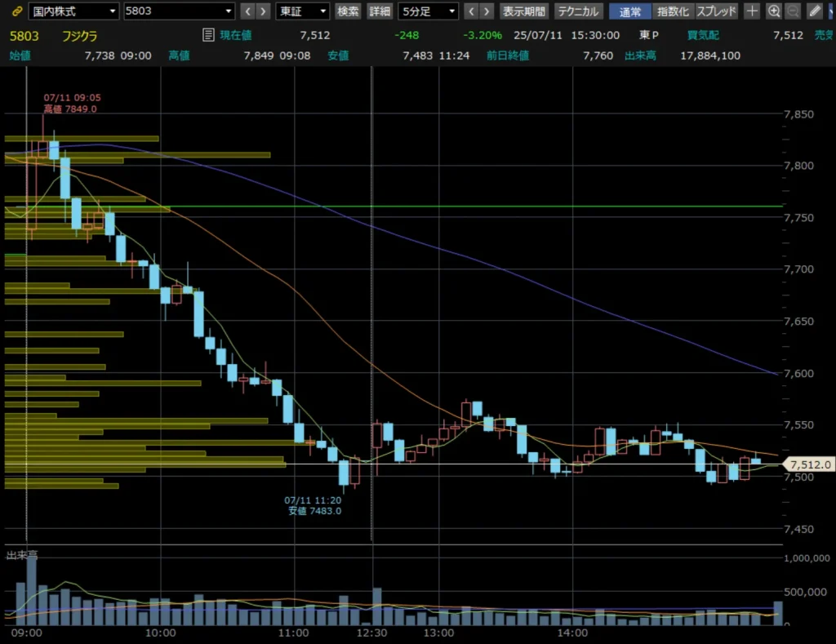836x644 pixels.
Task: Open the 表示期間 display period menu
Action: [x=524, y=11]
